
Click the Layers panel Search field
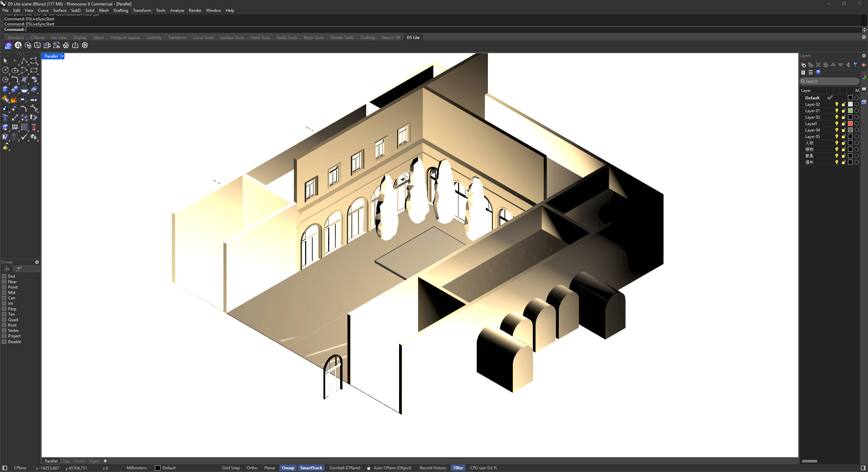[829, 81]
